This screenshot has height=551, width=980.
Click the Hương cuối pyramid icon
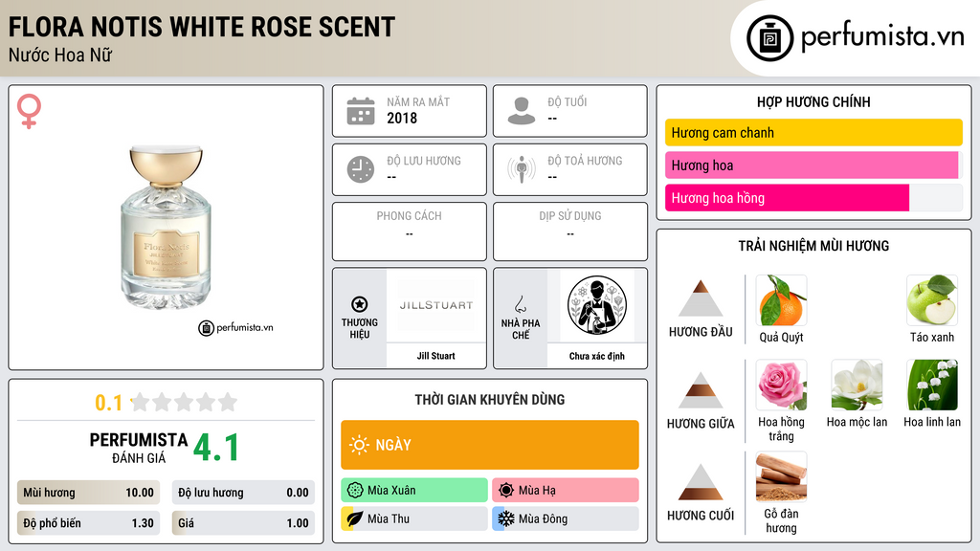[x=701, y=482]
